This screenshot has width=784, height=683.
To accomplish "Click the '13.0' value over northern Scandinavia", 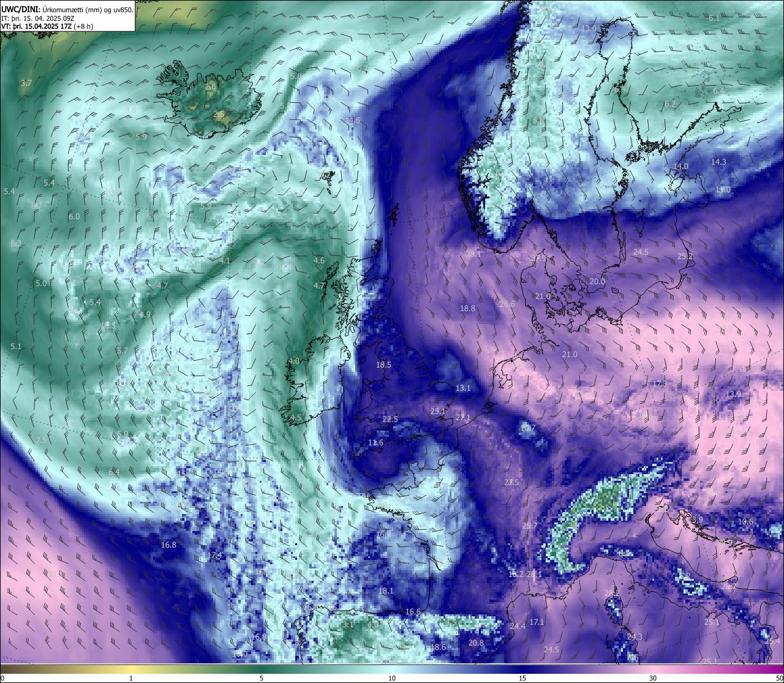I will pyautogui.click(x=589, y=29).
